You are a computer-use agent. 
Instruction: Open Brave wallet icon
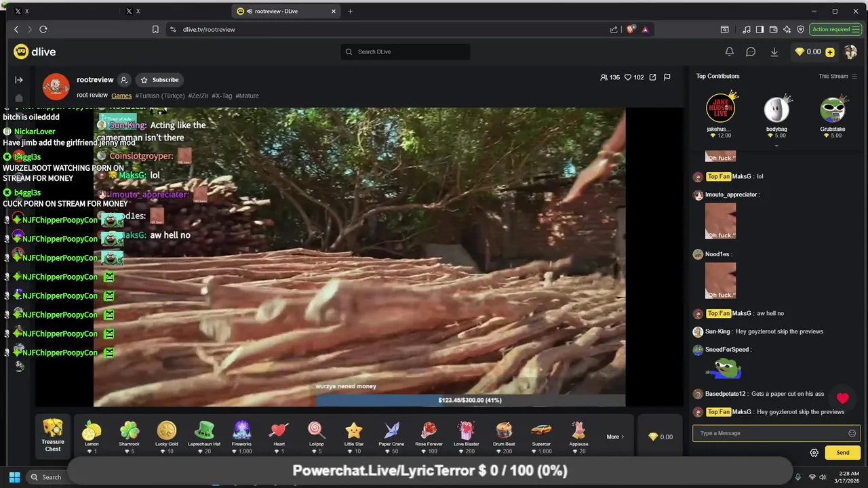[x=773, y=29]
